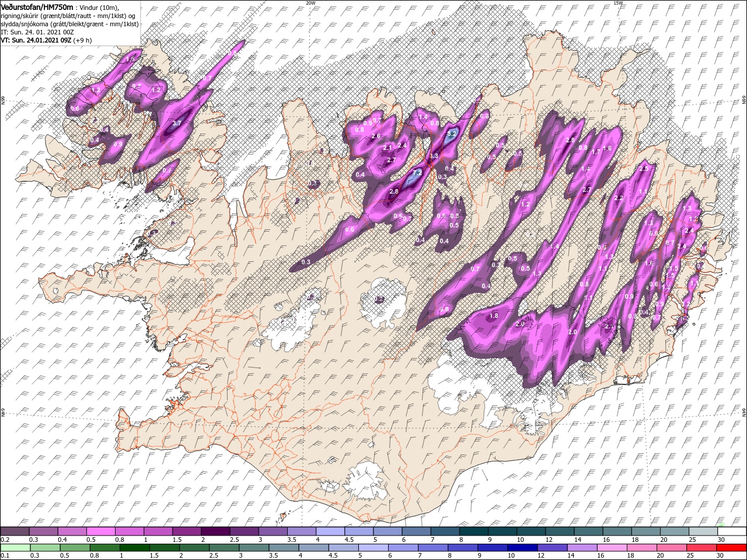
Task: Click the initial time 'IT: Sun. 24. 01. 2021 00Z'
Action: 36,32
